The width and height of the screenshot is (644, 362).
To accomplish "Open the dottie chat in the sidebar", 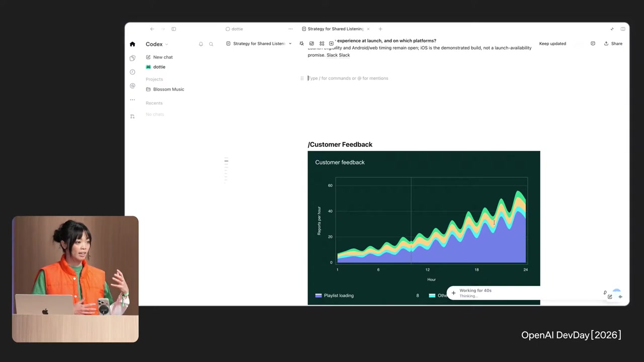I will point(155,67).
